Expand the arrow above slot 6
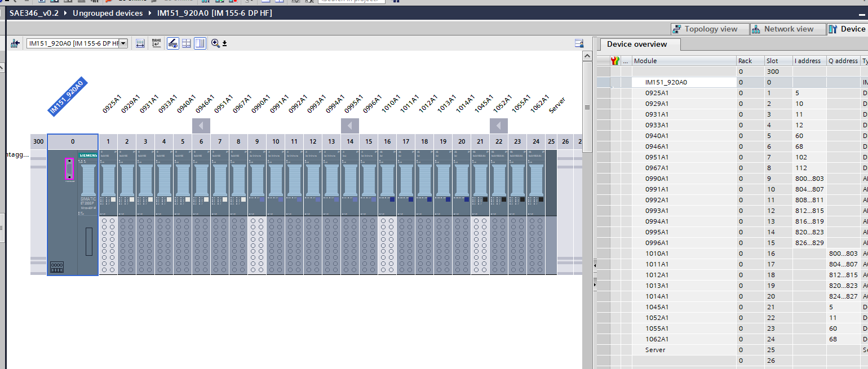This screenshot has height=369, width=868. pyautogui.click(x=201, y=126)
